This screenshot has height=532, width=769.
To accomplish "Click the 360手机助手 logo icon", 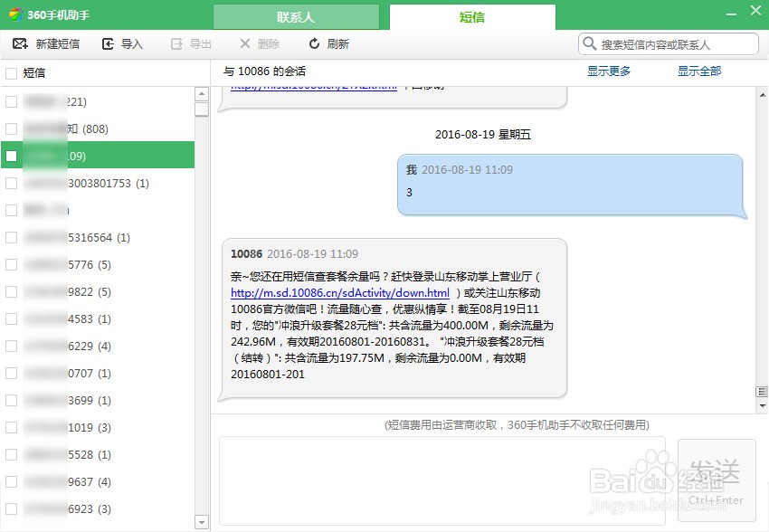I will pos(15,14).
